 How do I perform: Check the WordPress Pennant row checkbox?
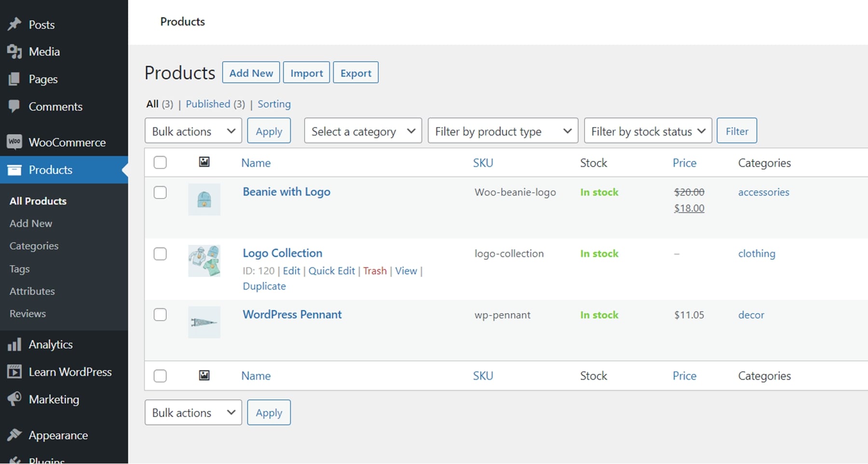pyautogui.click(x=160, y=315)
